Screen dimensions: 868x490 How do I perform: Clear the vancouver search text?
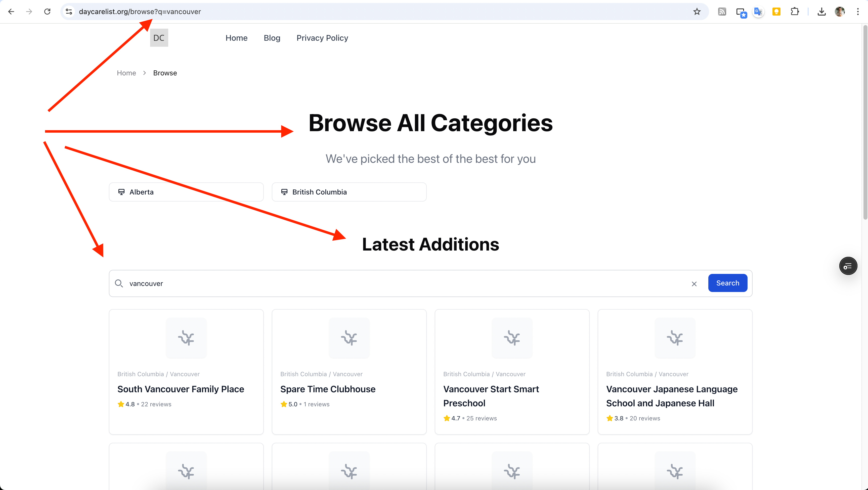[694, 283]
